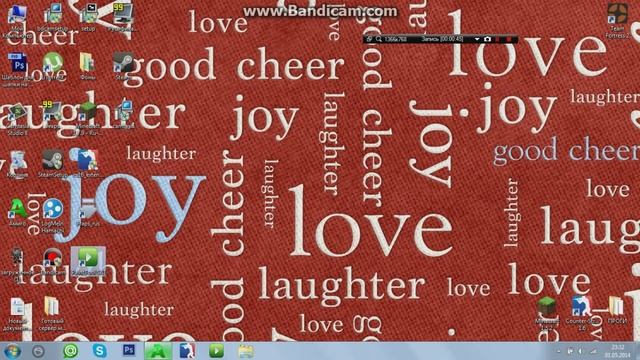Select the Fraps shortcut beside Camtasia Studio
This screenshot has width=640, height=360.
point(52,114)
